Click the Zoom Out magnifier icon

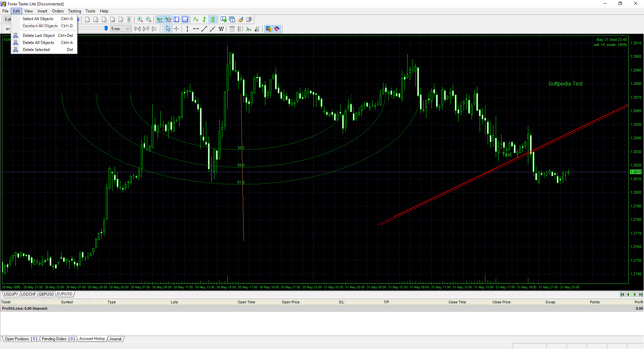click(x=149, y=19)
